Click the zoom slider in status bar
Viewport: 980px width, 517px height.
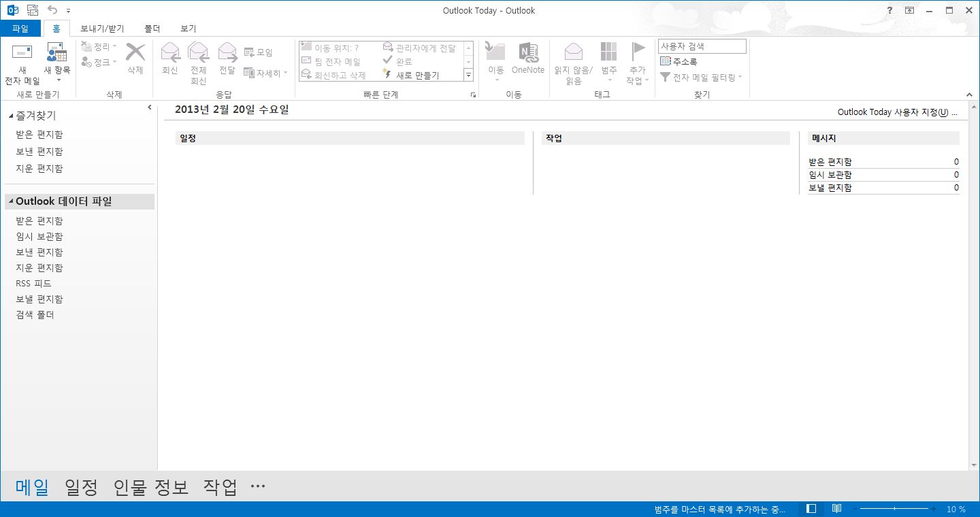click(894, 509)
